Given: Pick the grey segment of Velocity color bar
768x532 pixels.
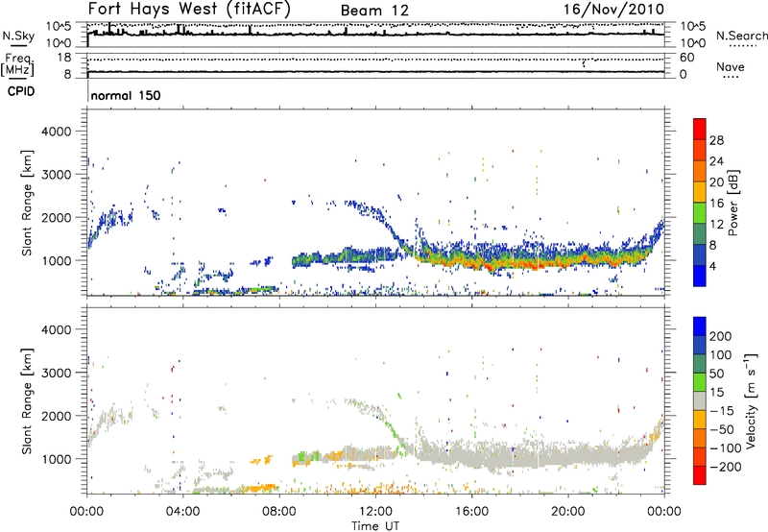Looking at the screenshot, I should [x=700, y=401].
